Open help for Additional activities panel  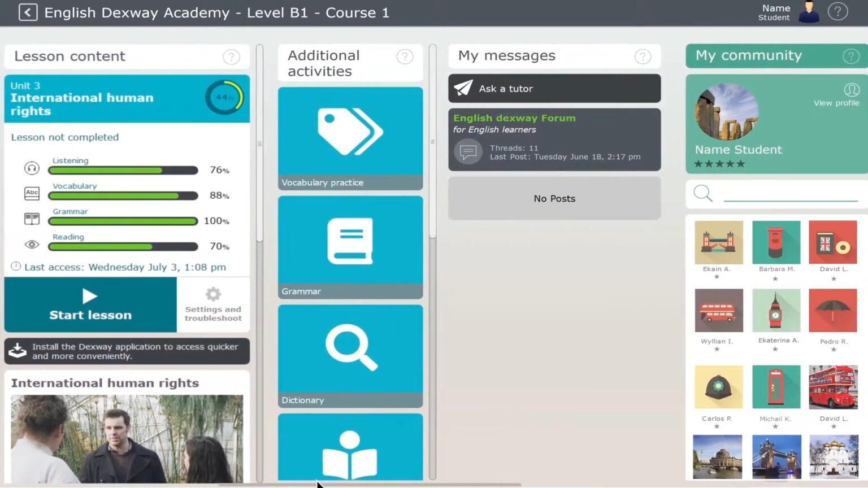coord(405,56)
